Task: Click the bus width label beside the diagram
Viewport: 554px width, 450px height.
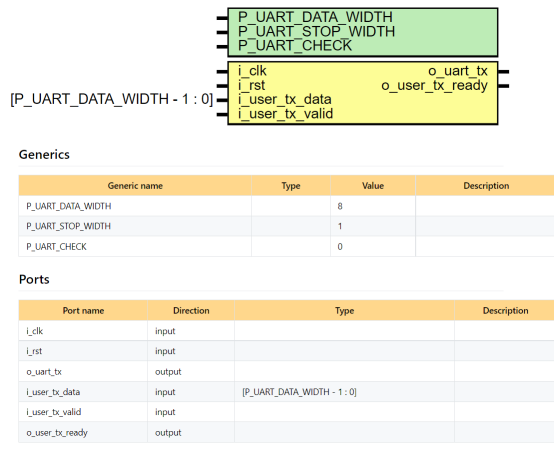Action: pyautogui.click(x=112, y=99)
